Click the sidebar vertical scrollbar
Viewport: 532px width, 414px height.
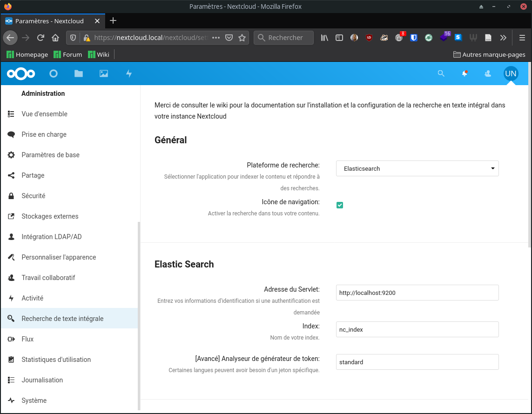click(139, 315)
